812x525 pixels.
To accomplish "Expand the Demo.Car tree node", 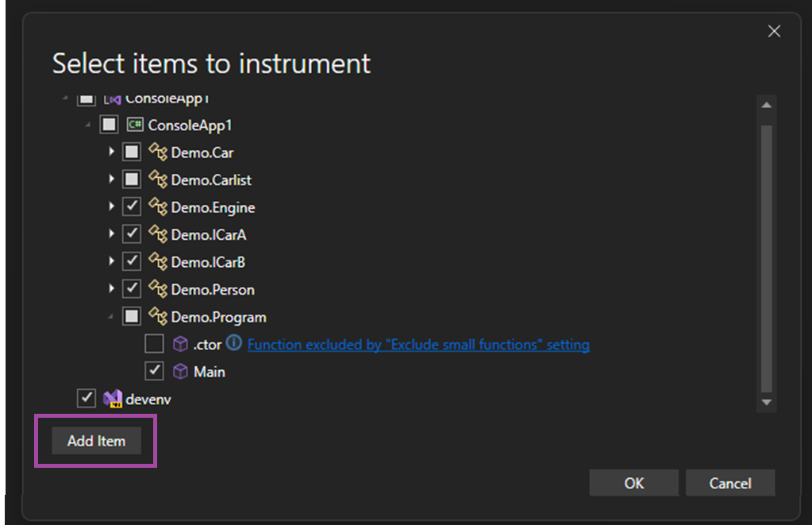I will click(x=112, y=152).
